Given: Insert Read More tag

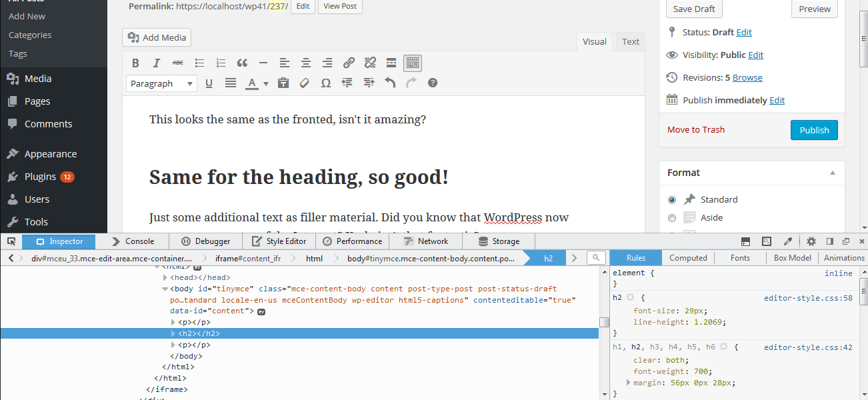Looking at the screenshot, I should 391,63.
